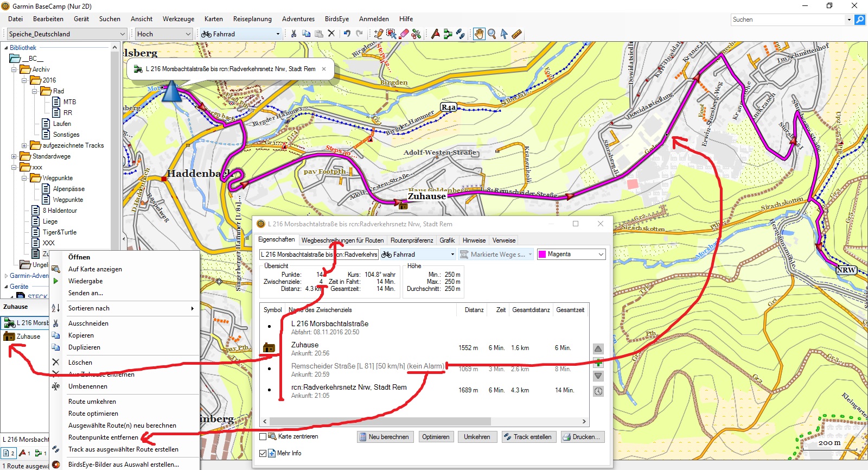Viewport: 868px width, 470px height.
Task: Select the New Waypoint flag tool
Action: pos(435,34)
